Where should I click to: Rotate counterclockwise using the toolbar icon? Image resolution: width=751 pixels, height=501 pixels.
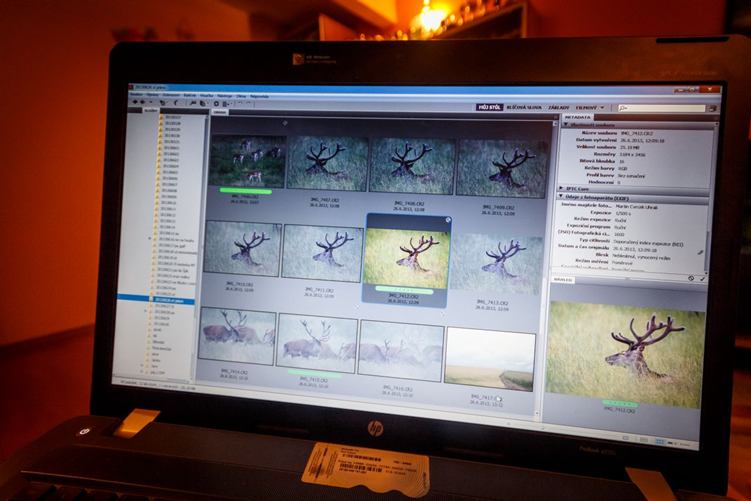(240, 103)
